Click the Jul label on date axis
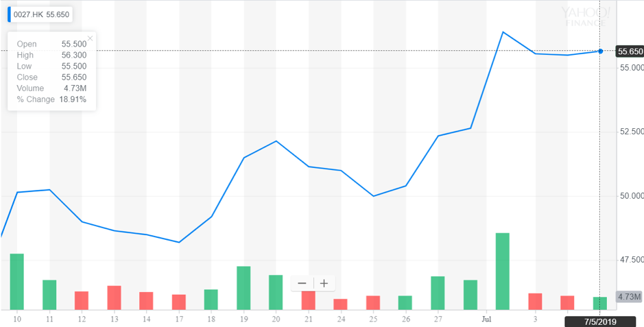The height and width of the screenshot is (327, 644). click(487, 319)
